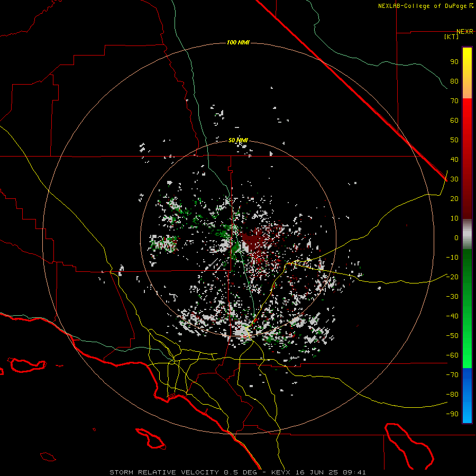Viewport: 476px width, 476px height.
Task: Click the STORM RELATIVE VELOCITY 0.5 DEG caption
Action: [x=183, y=472]
